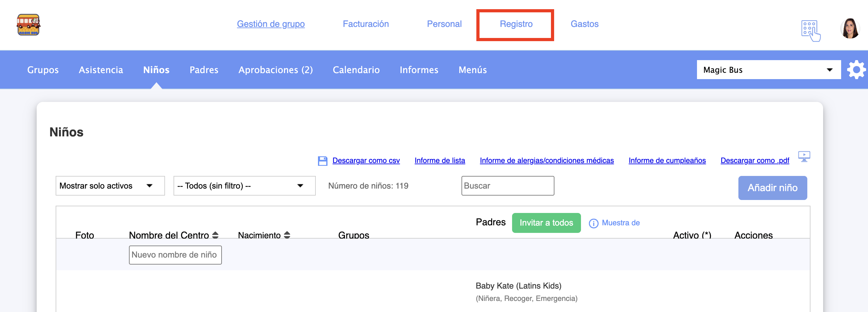Focus the Buscar search field
Image resolution: width=868 pixels, height=312 pixels.
click(507, 186)
